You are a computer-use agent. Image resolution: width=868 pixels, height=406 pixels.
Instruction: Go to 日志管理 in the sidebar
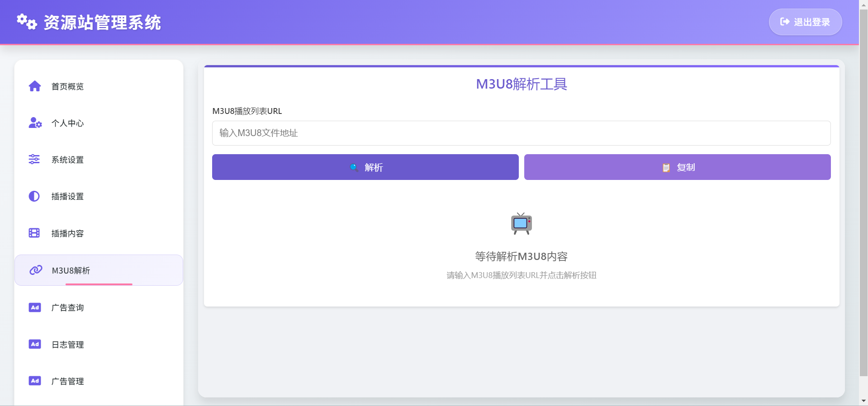pos(99,345)
